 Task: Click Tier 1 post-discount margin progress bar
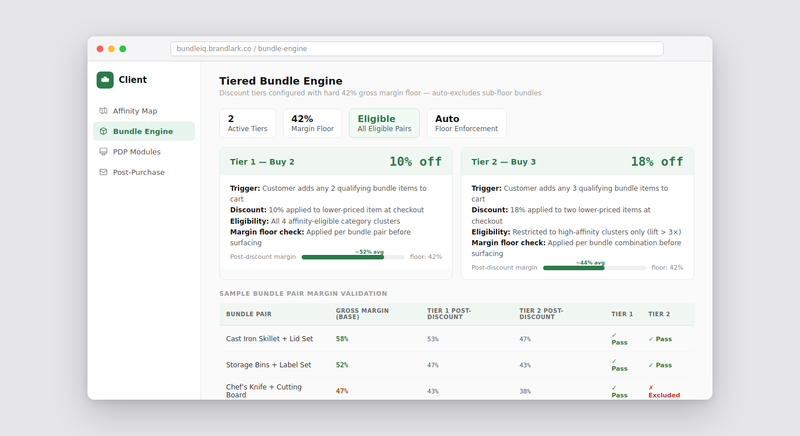353,257
